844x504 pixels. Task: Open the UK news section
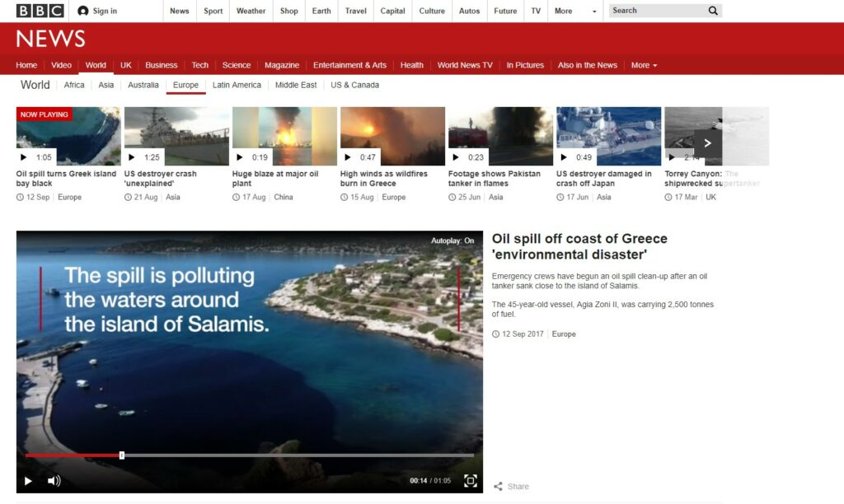tap(126, 65)
